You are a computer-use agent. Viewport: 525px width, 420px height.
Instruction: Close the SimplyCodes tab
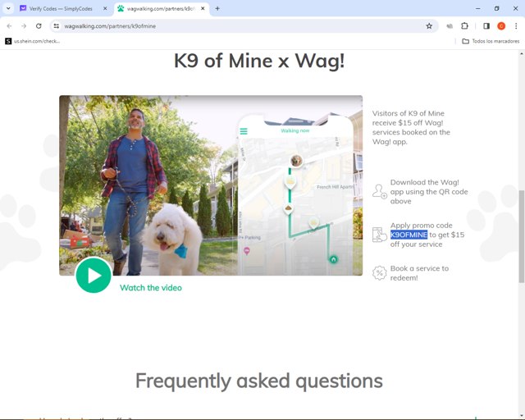pyautogui.click(x=105, y=9)
